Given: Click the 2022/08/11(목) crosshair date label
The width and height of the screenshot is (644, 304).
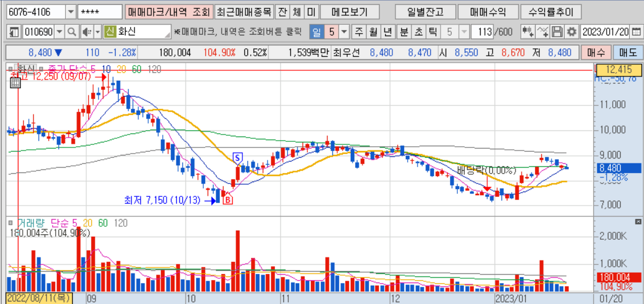Looking at the screenshot, I should 39,297.
